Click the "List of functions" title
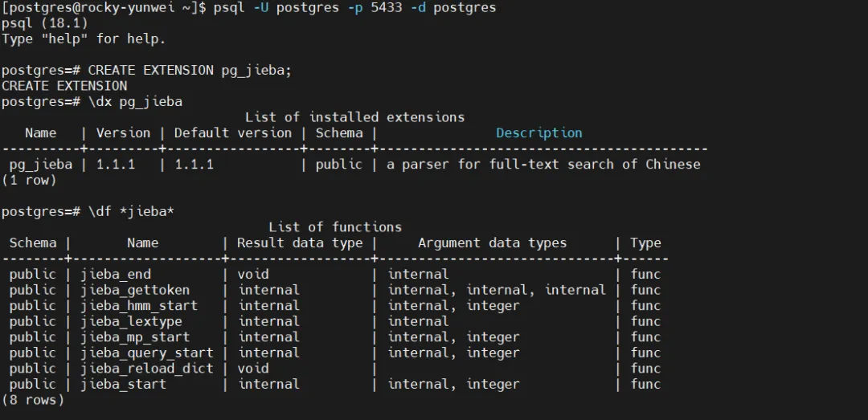 pos(335,227)
